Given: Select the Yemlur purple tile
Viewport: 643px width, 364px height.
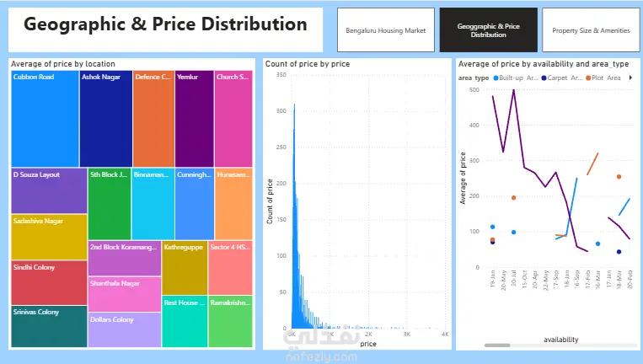Looking at the screenshot, I should tap(195, 119).
